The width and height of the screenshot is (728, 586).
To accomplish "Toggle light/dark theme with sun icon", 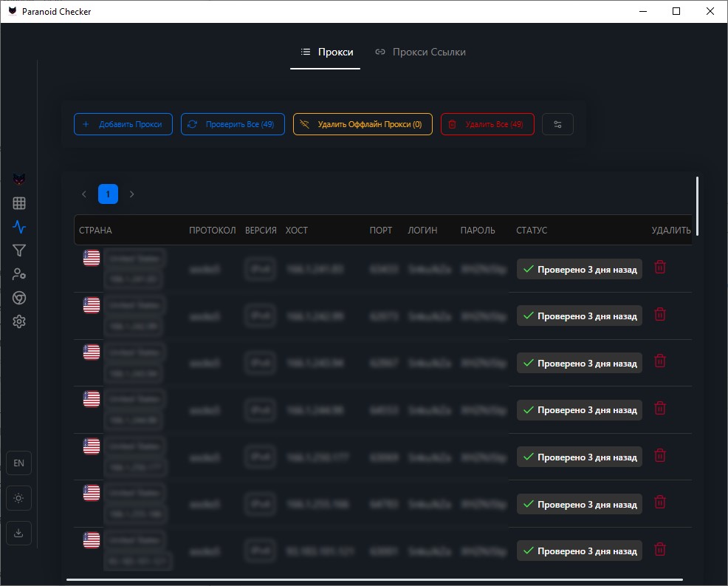I will click(18, 498).
